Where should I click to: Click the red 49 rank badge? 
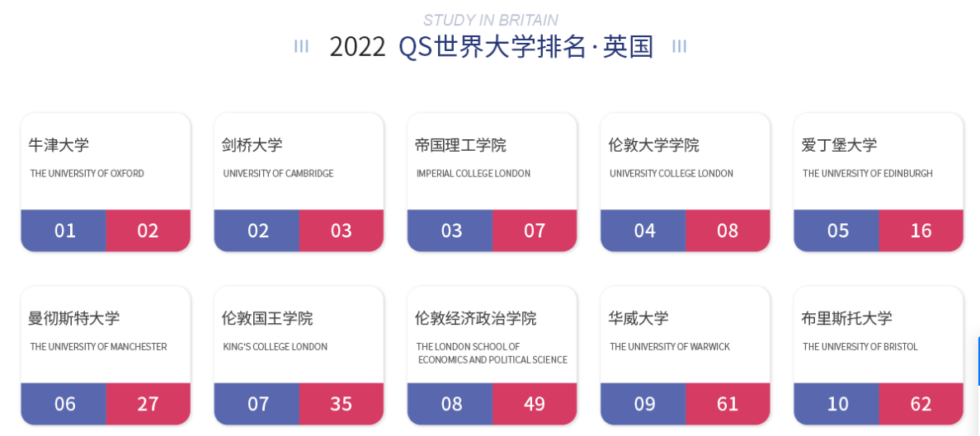click(535, 404)
